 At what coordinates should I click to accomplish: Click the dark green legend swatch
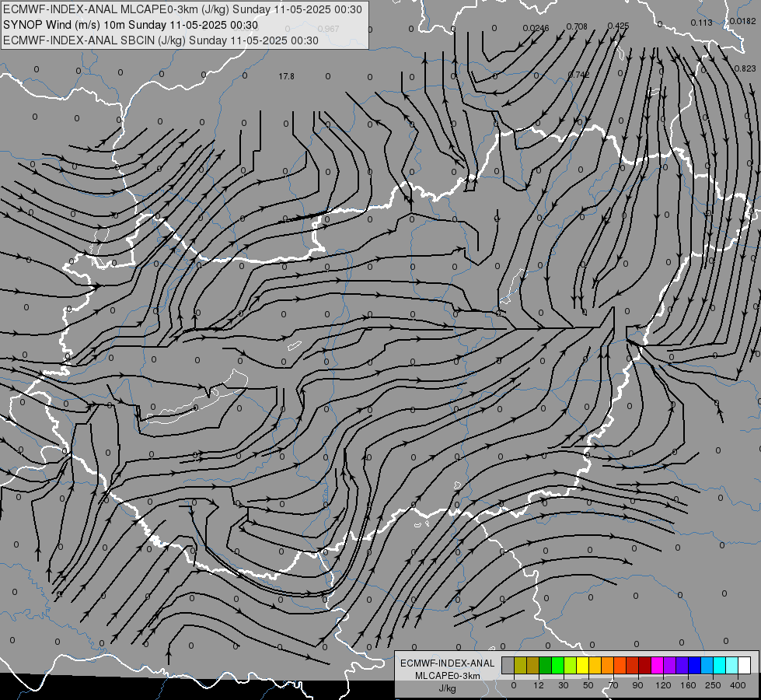tap(546, 666)
